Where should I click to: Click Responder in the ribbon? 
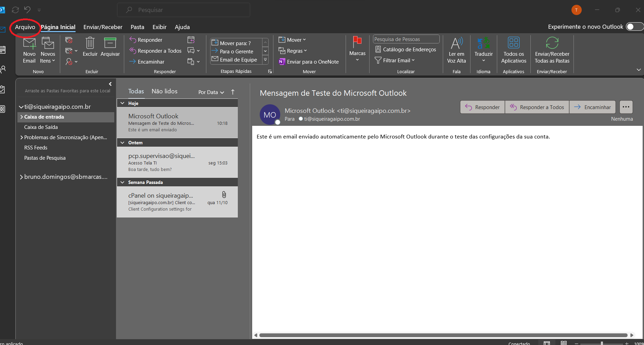pos(146,40)
